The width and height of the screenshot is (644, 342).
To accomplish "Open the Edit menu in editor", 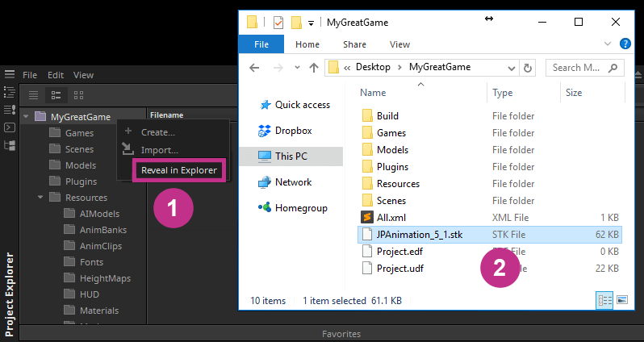I will pyautogui.click(x=55, y=75).
